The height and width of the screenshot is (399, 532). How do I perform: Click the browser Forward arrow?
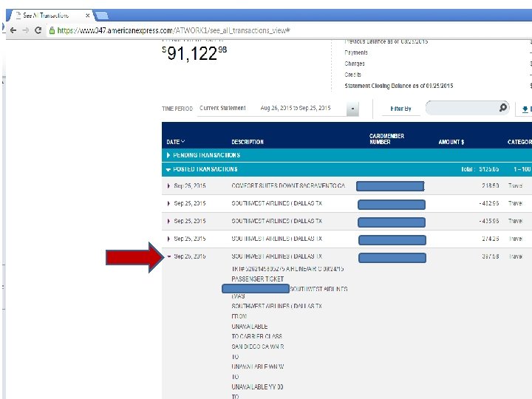[26, 30]
